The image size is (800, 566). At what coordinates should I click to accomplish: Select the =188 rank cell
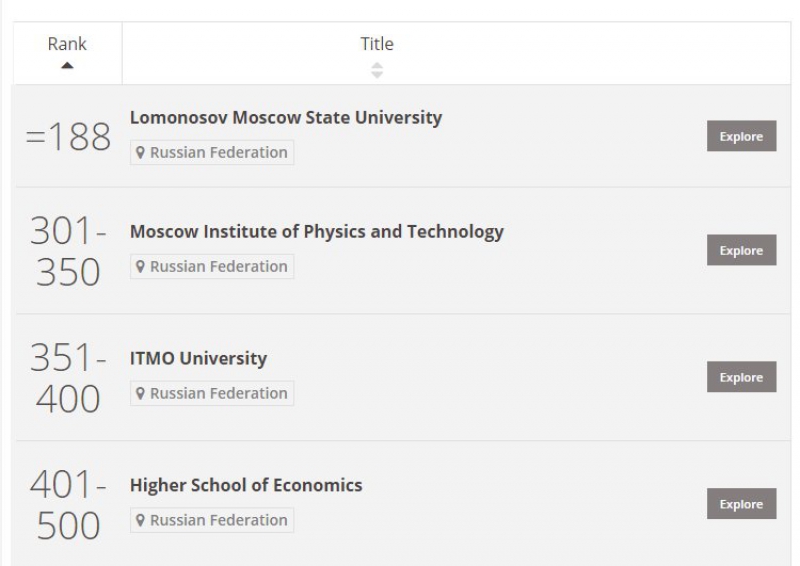[67, 137]
